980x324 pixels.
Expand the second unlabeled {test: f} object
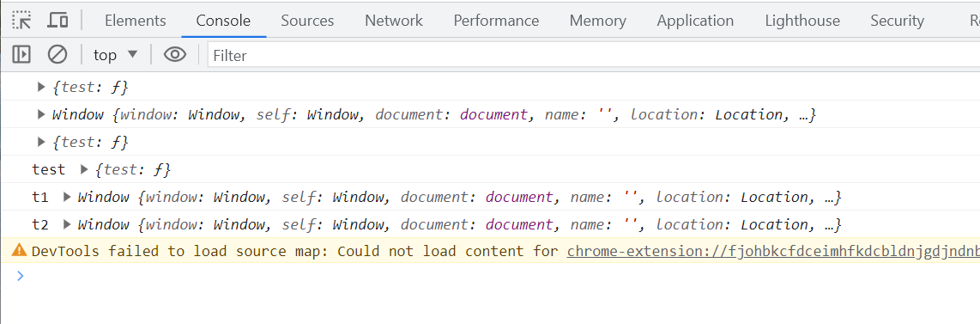pyautogui.click(x=42, y=142)
